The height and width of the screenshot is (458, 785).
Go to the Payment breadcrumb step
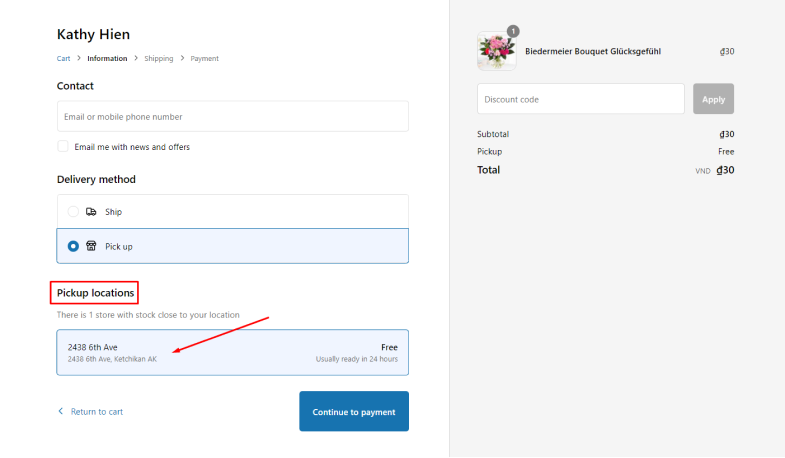pyautogui.click(x=204, y=59)
